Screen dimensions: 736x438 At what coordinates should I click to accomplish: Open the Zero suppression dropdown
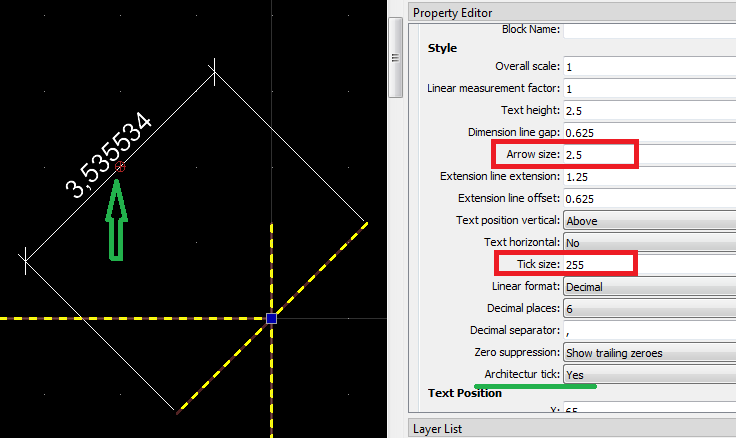[x=648, y=353]
